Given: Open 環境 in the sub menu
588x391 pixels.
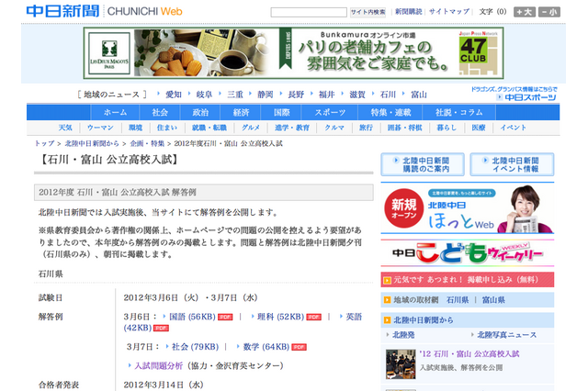Looking at the screenshot, I should (135, 128).
